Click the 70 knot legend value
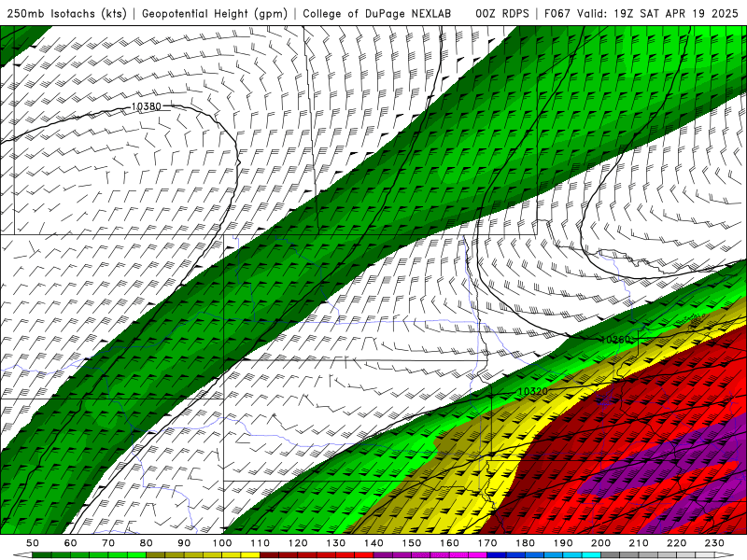 108,543
